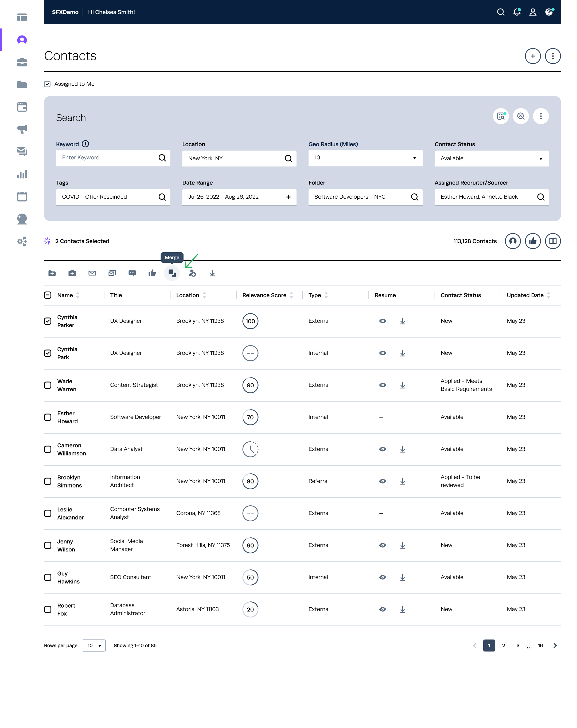Expand the Geo Radius dropdown
Viewport: 577px width, 728px height.
point(365,158)
